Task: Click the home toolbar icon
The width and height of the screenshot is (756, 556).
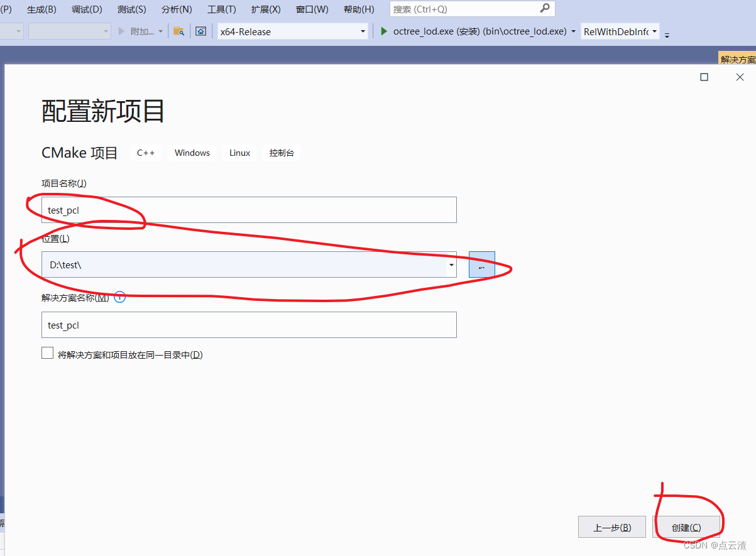Action: click(200, 31)
